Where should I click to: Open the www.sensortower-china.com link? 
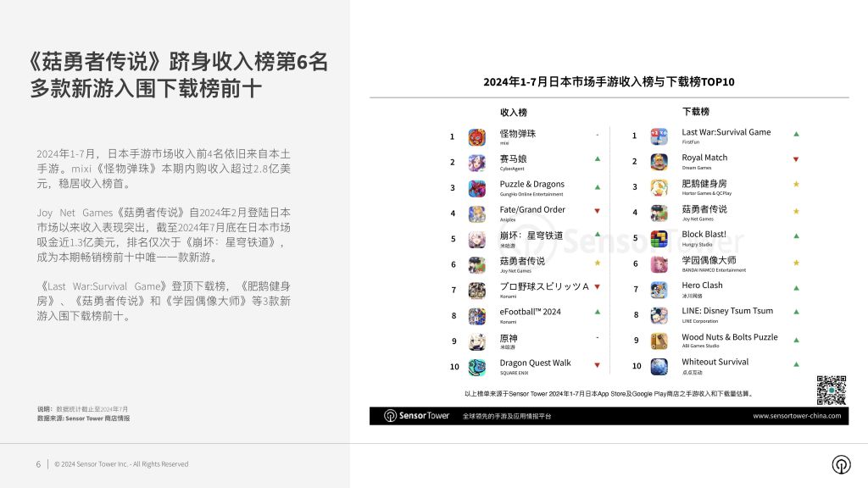click(x=797, y=416)
